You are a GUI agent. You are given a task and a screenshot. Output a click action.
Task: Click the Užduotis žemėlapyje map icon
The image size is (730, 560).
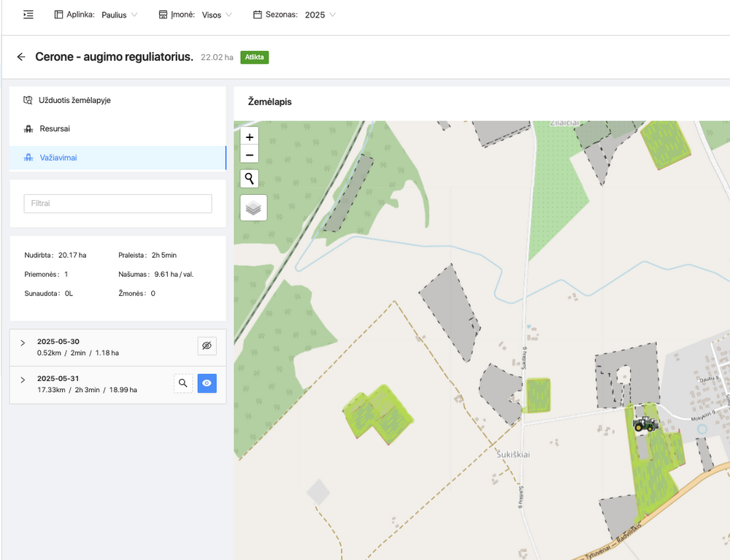tap(28, 100)
